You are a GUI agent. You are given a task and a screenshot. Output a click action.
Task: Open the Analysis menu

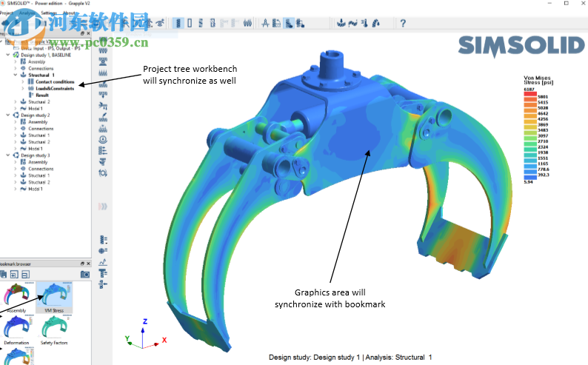coord(27,13)
